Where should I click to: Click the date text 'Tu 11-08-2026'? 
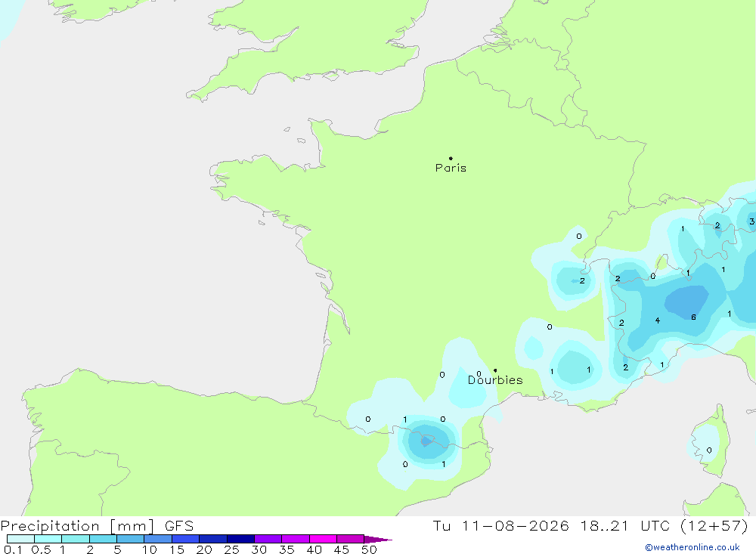tap(500, 526)
